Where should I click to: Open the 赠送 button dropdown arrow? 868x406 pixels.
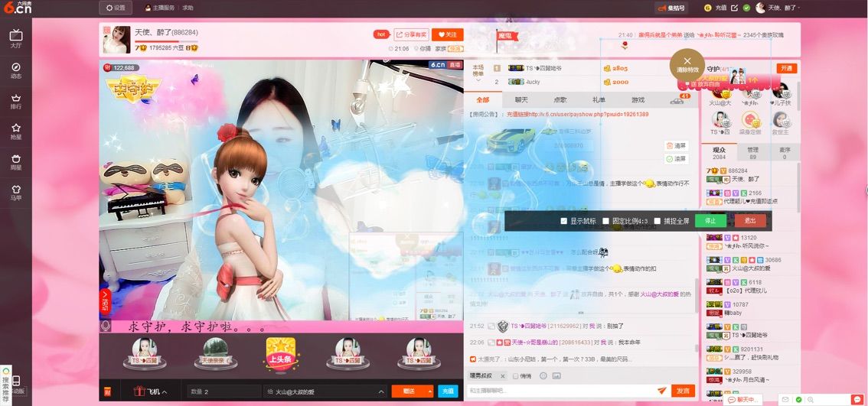(x=429, y=391)
